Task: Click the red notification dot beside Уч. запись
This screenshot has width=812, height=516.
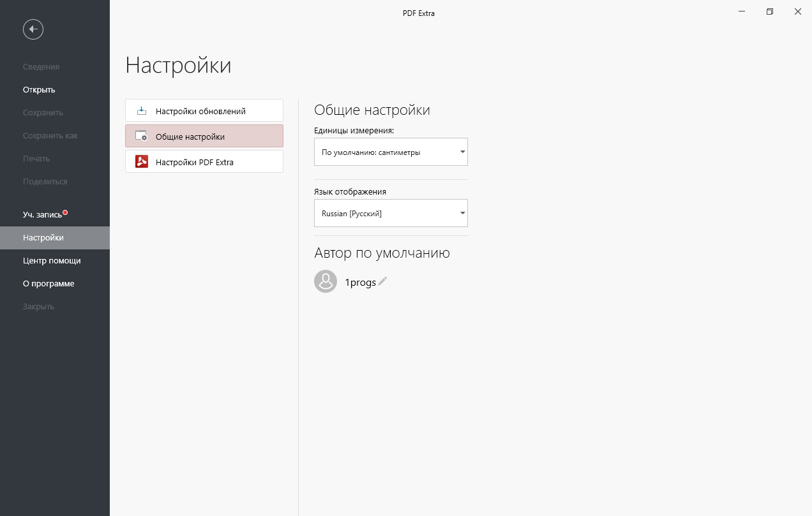Action: pos(65,212)
